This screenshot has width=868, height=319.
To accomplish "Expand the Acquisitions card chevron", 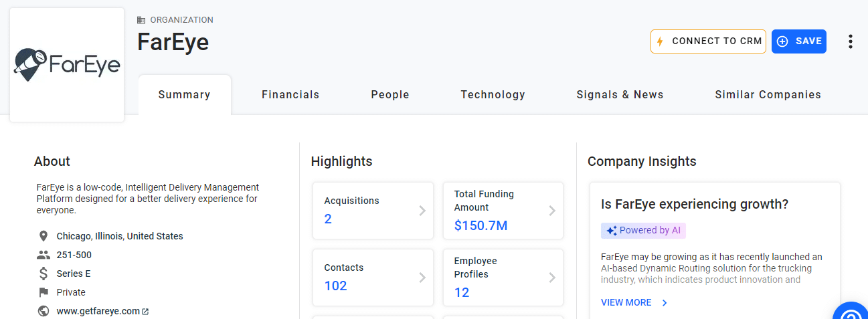I will [422, 211].
